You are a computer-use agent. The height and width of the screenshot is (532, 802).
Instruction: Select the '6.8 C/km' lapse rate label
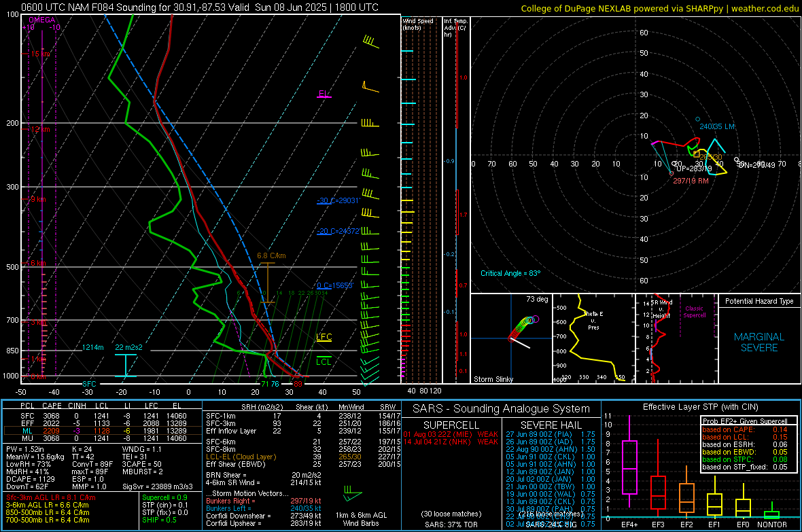tap(271, 255)
